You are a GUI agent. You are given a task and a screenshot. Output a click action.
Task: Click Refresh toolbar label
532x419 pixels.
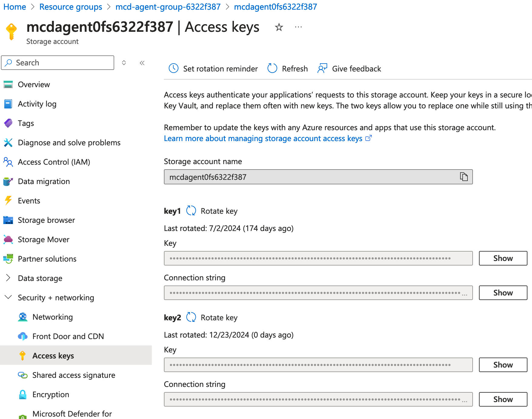point(295,69)
